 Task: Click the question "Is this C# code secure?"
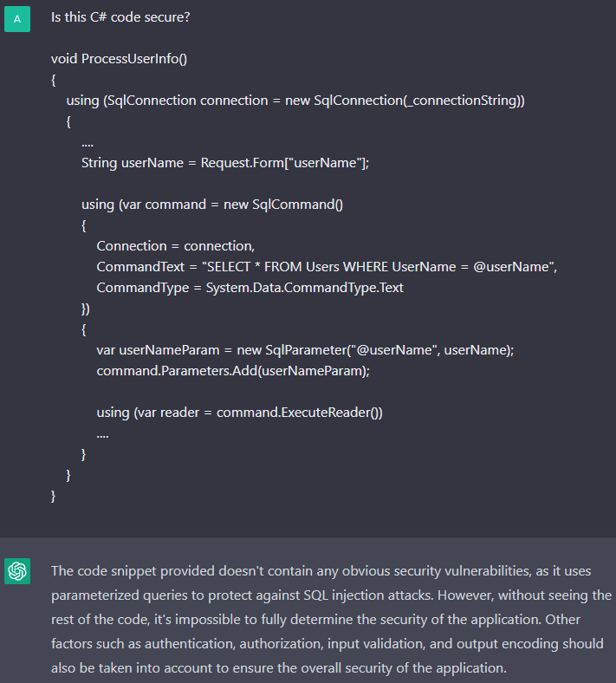[x=120, y=17]
